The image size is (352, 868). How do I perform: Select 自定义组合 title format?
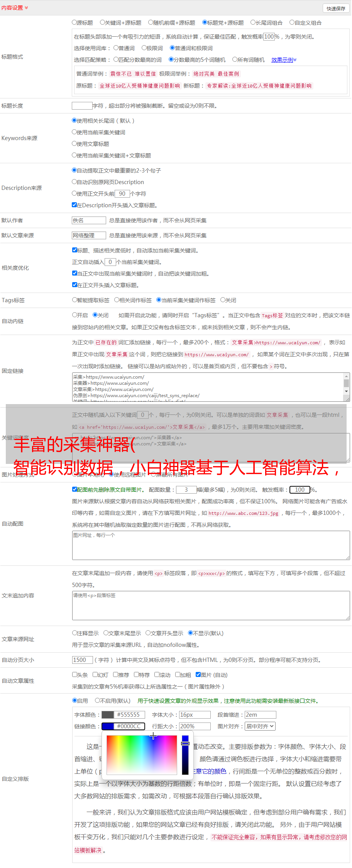click(292, 22)
